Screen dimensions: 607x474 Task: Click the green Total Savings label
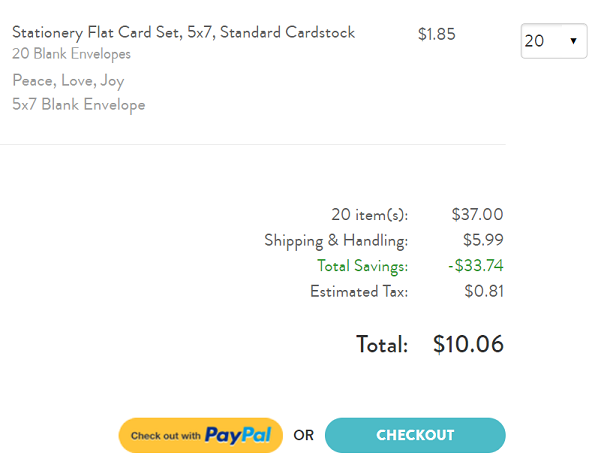tap(362, 266)
